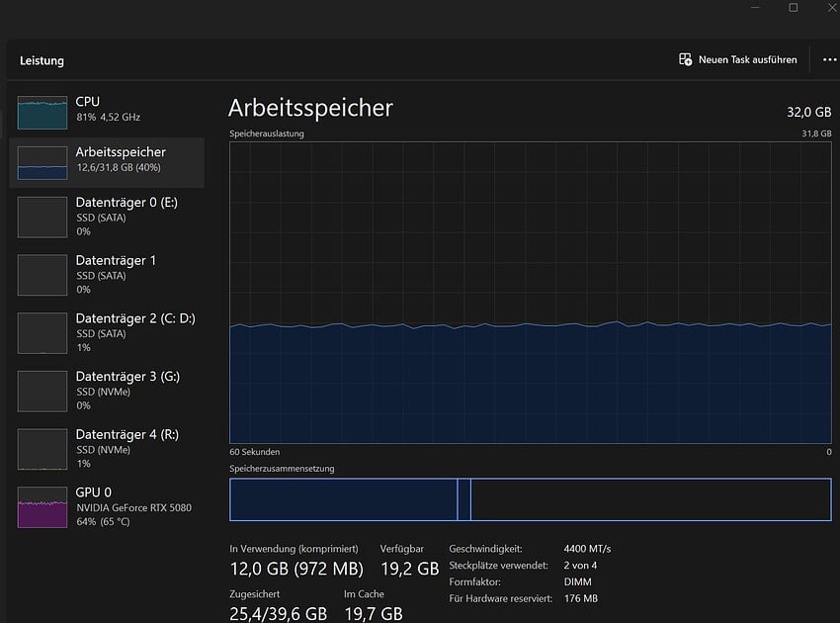Click the Datenträger 4 (R:) thumbnail
Screen dimensions: 840x623
tap(42, 449)
